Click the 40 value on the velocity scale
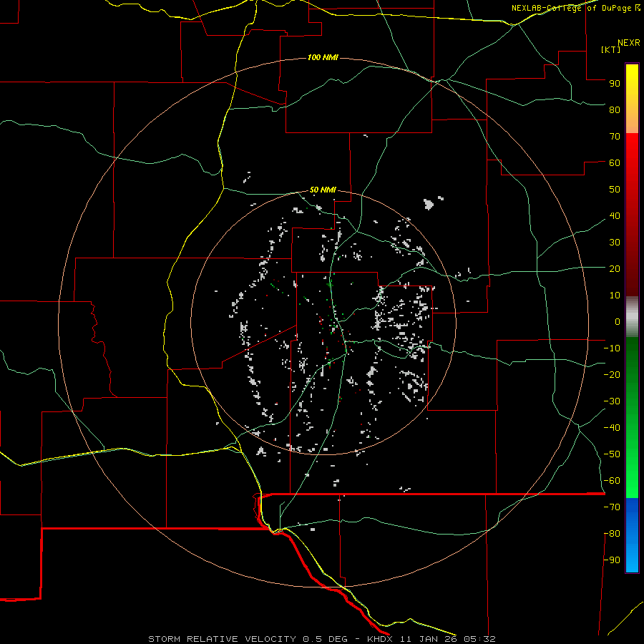Viewport: 644px width, 644px height. (615, 215)
